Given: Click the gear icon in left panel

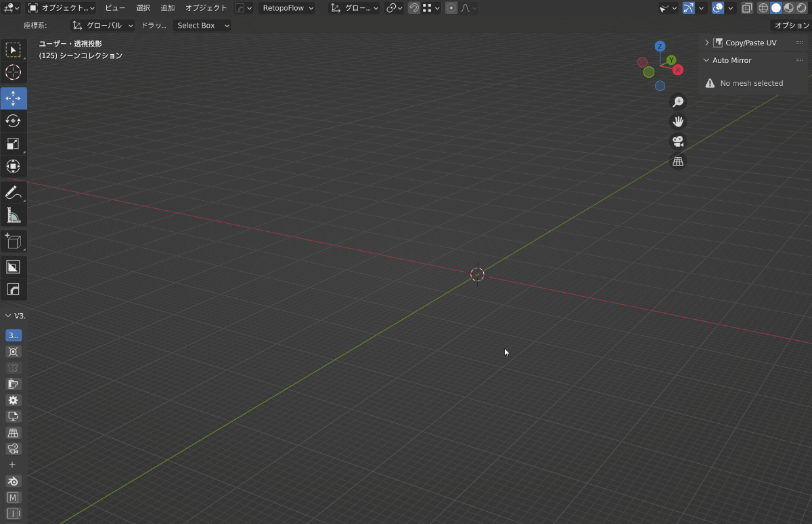Looking at the screenshot, I should [x=14, y=400].
